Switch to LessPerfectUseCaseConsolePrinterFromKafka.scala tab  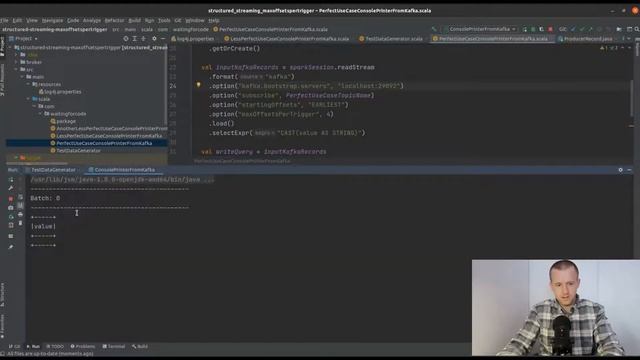click(x=287, y=39)
